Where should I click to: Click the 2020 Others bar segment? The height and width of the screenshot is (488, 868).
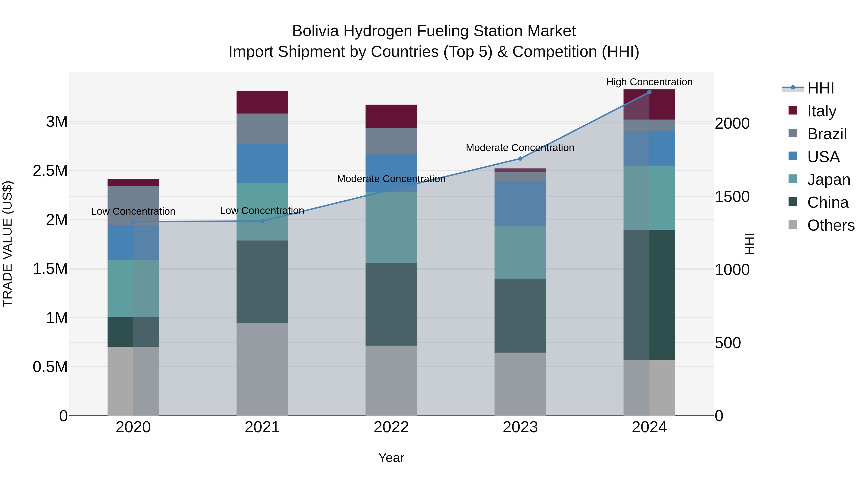(133, 381)
